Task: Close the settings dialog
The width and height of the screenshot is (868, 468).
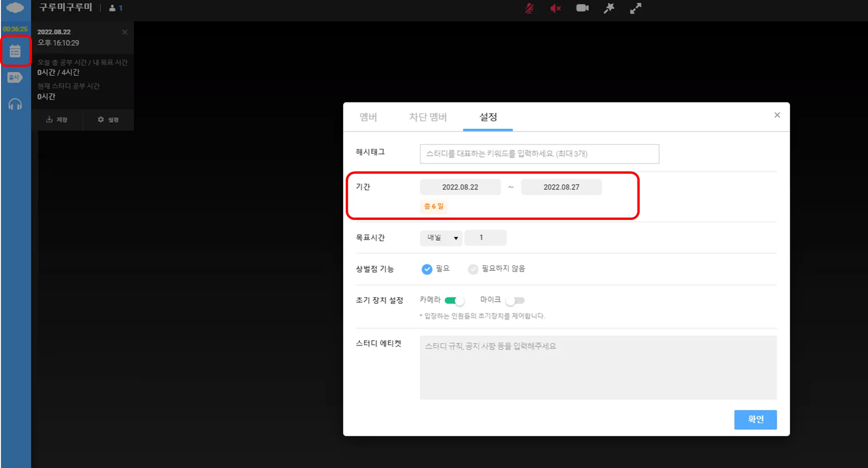Action: [x=777, y=115]
